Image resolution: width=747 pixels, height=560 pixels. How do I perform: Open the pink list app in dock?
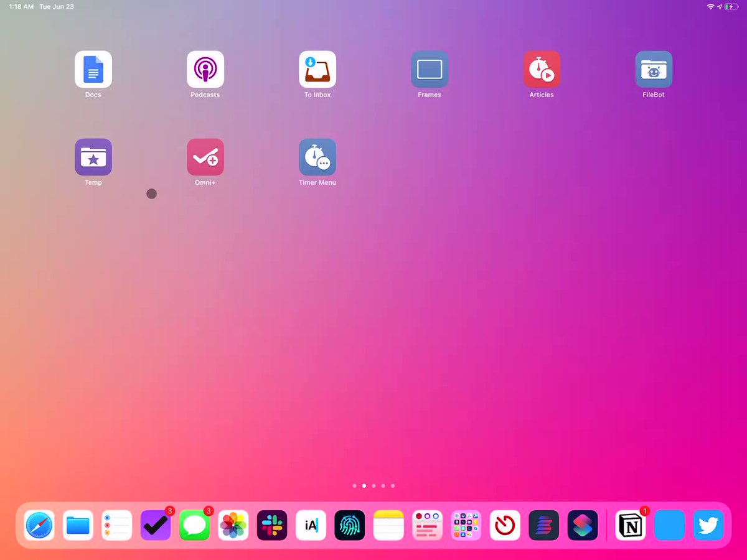[428, 525]
